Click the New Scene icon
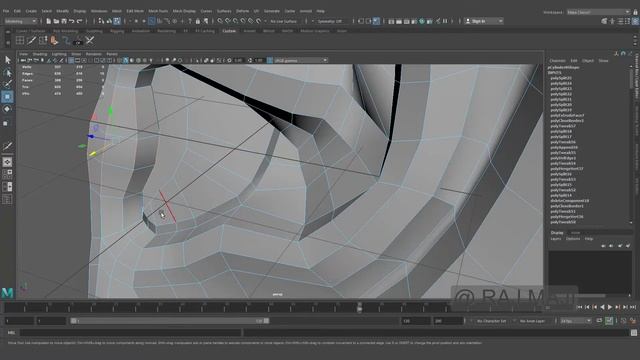This screenshot has height=360, width=640. pyautogui.click(x=49, y=21)
